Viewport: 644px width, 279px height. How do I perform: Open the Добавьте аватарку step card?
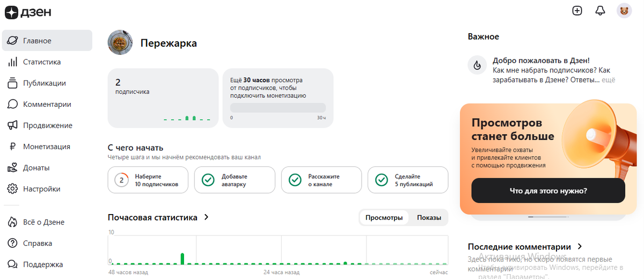tap(235, 180)
